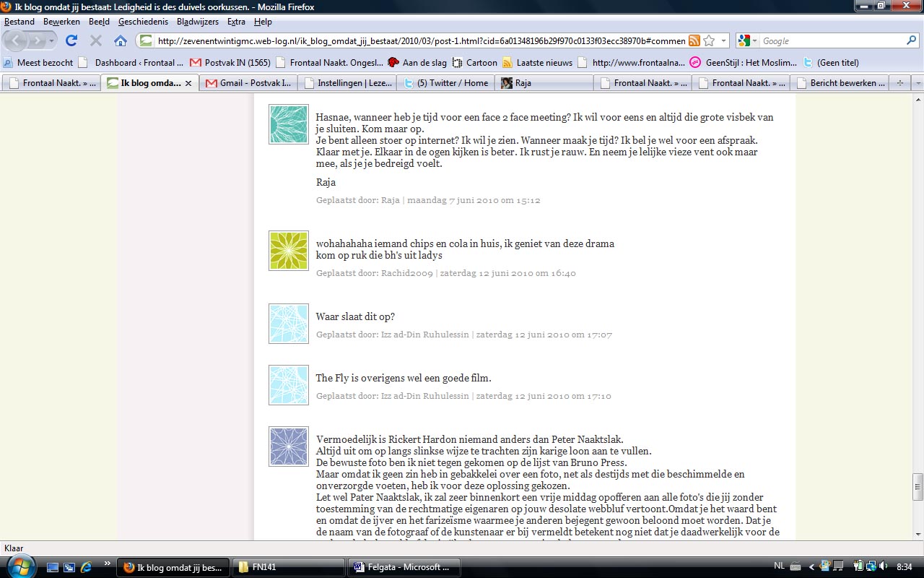Open a new tab with plus button
Screen dimensions: 924x578
pos(899,83)
